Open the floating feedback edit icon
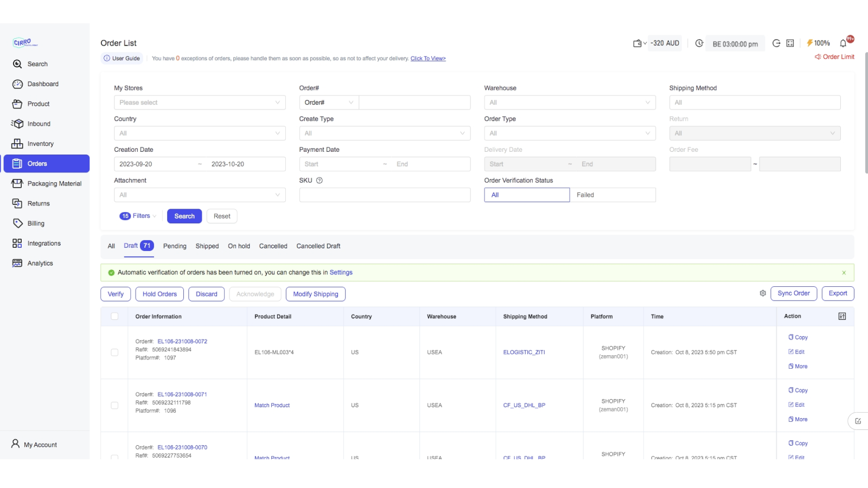The width and height of the screenshot is (868, 488). coord(858,421)
